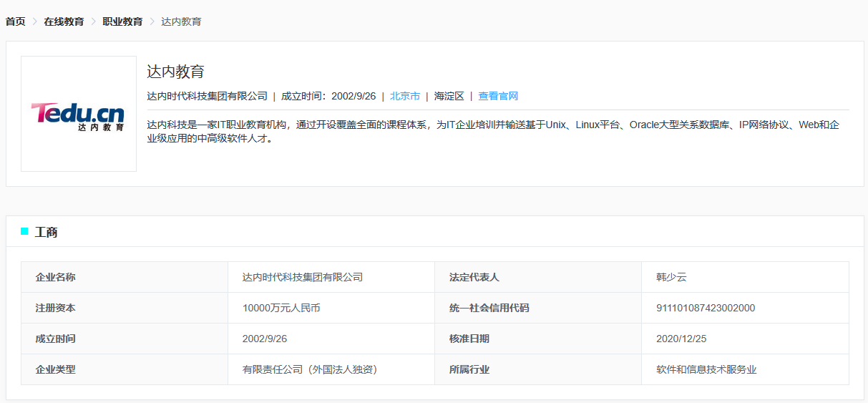The height and width of the screenshot is (403, 868).
Task: Click the 成立时间：2002/9/26 header text
Action: pyautogui.click(x=328, y=96)
